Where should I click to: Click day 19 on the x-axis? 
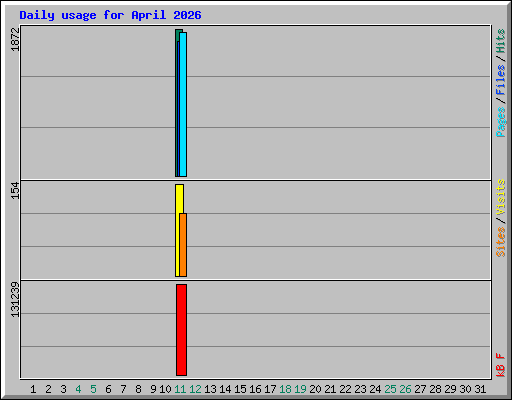[300, 389]
